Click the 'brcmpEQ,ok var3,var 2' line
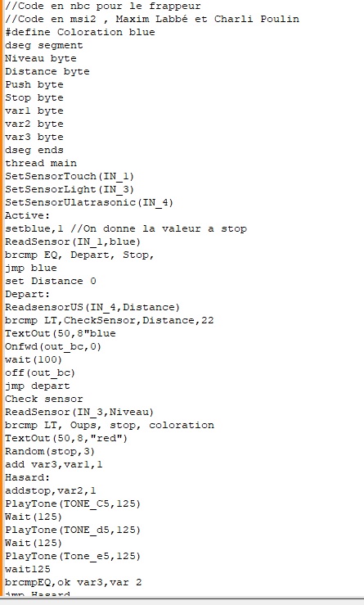364x605 pixels. coord(73,582)
